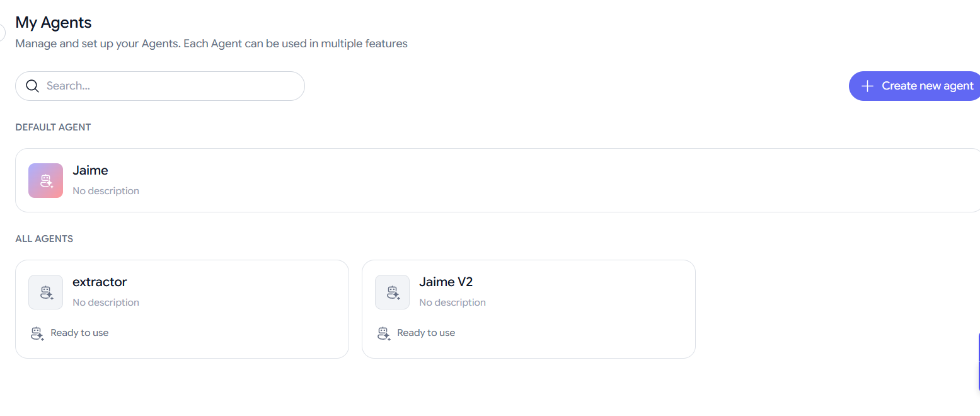Click the extractor agent's robot avatar
980x416 pixels.
45,292
